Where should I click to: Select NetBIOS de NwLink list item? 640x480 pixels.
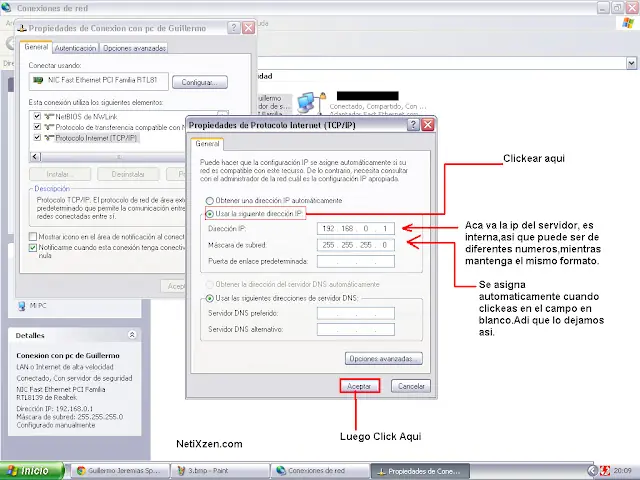coord(86,117)
